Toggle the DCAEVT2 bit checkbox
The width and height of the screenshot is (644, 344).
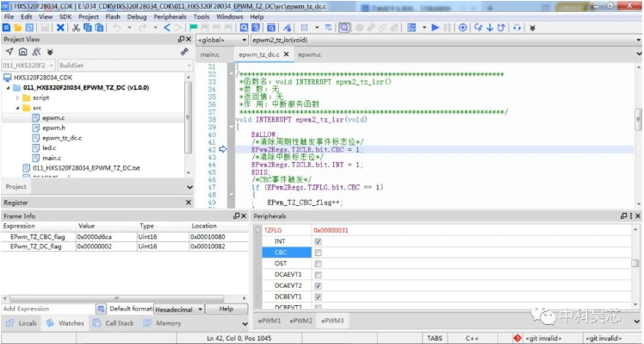click(318, 285)
